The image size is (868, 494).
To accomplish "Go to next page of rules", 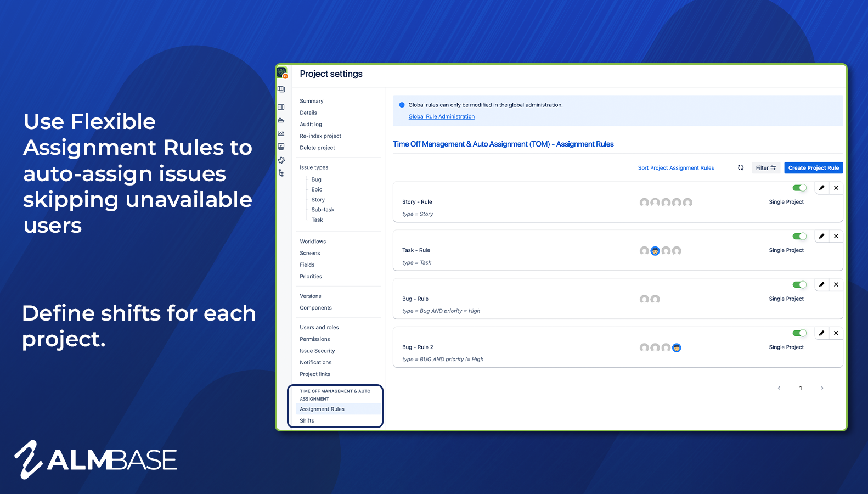I will point(822,388).
